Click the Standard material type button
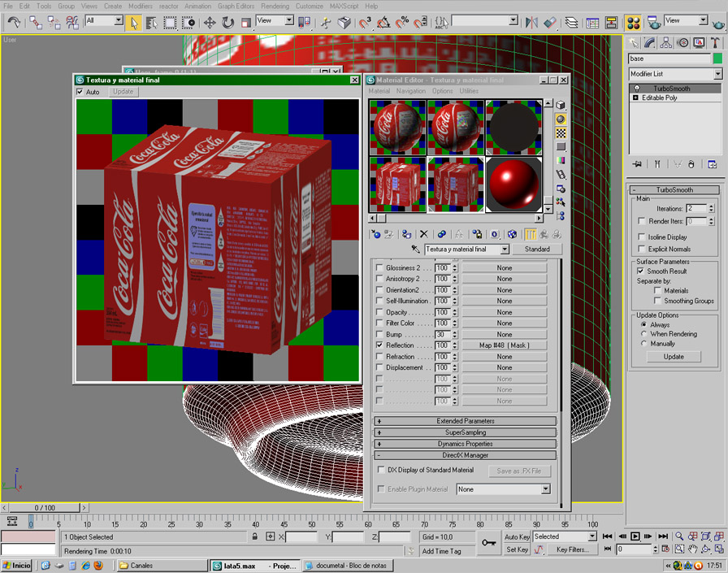The width and height of the screenshot is (728, 573). pos(537,250)
